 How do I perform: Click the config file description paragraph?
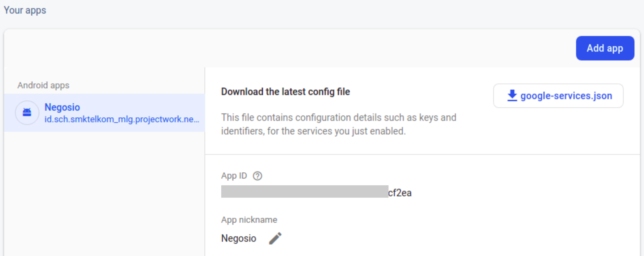pos(339,124)
